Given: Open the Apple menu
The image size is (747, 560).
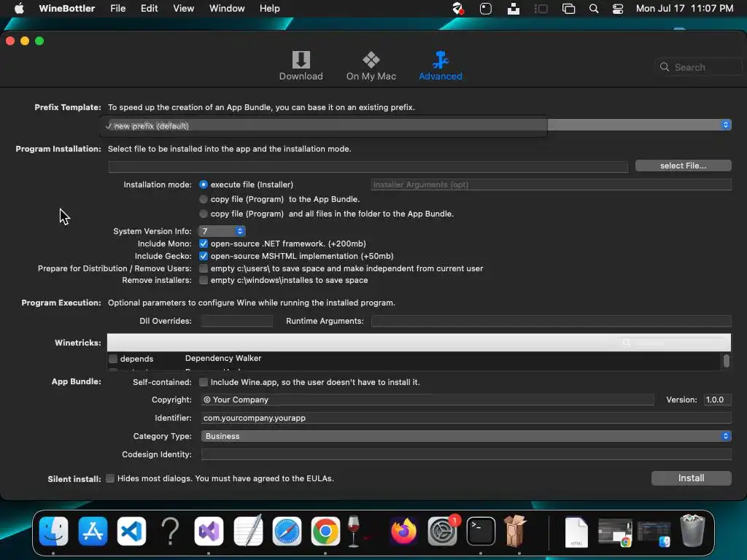Looking at the screenshot, I should [19, 9].
